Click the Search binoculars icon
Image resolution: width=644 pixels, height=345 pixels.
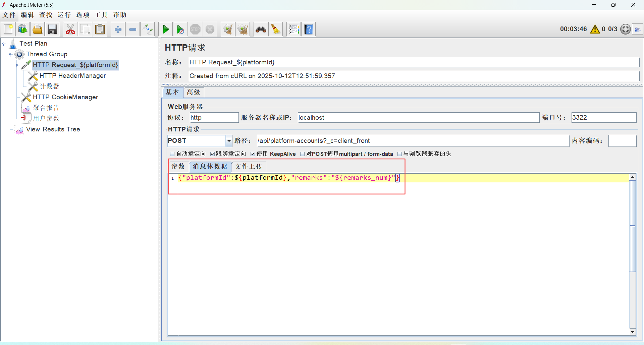pyautogui.click(x=261, y=29)
